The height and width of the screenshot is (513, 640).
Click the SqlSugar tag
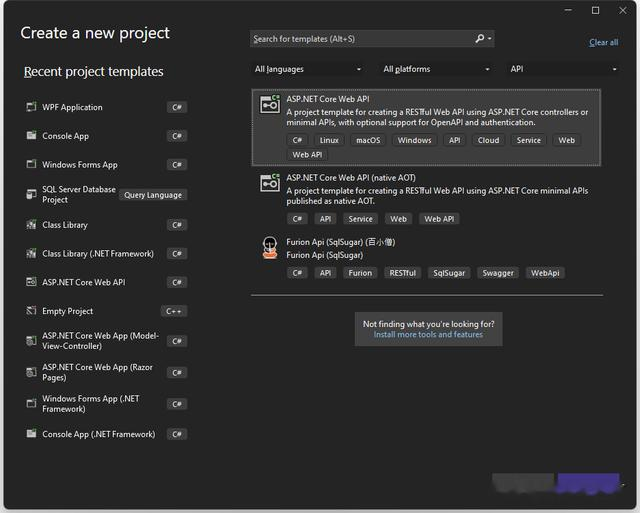[449, 273]
